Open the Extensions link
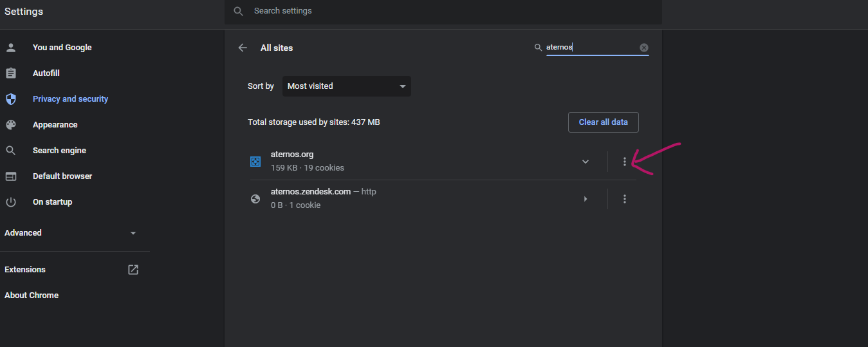 point(25,270)
